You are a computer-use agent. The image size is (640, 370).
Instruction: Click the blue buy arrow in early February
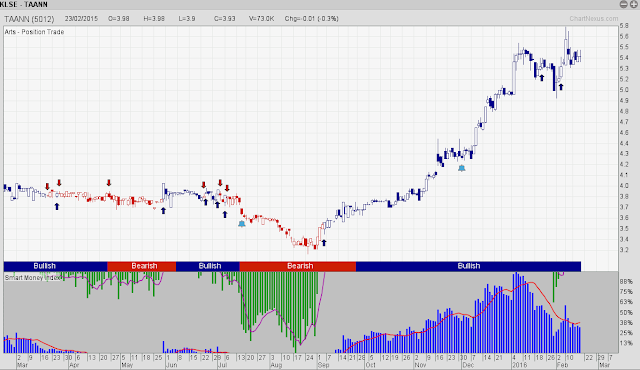tap(561, 86)
